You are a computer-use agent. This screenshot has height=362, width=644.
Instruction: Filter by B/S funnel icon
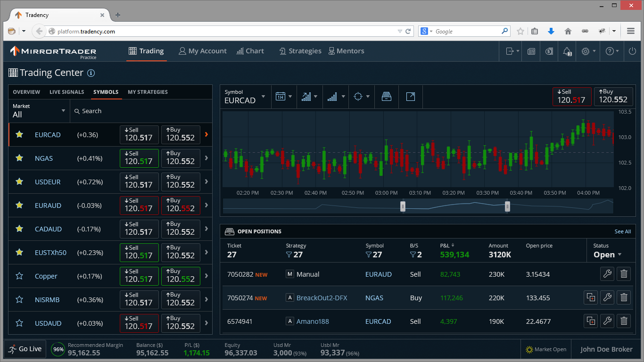pos(413,255)
